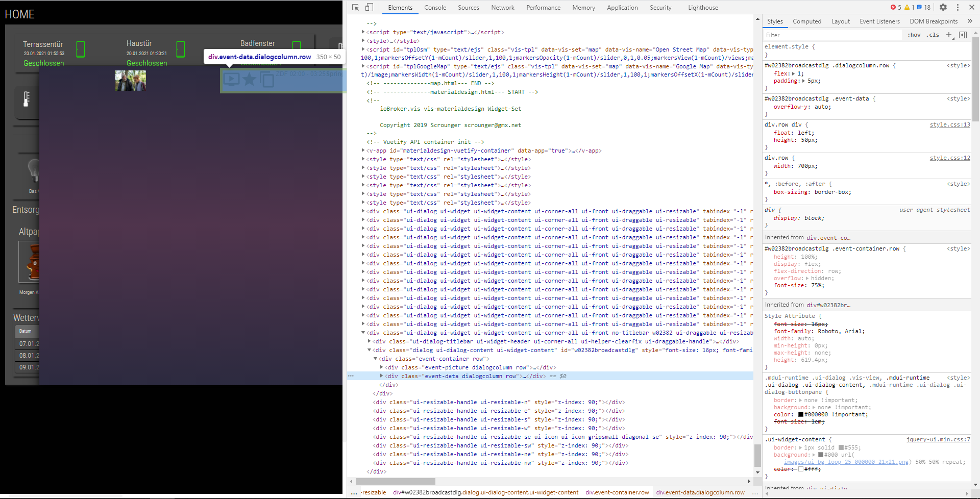The width and height of the screenshot is (980, 499).
Task: Open the Security tab
Action: point(660,7)
